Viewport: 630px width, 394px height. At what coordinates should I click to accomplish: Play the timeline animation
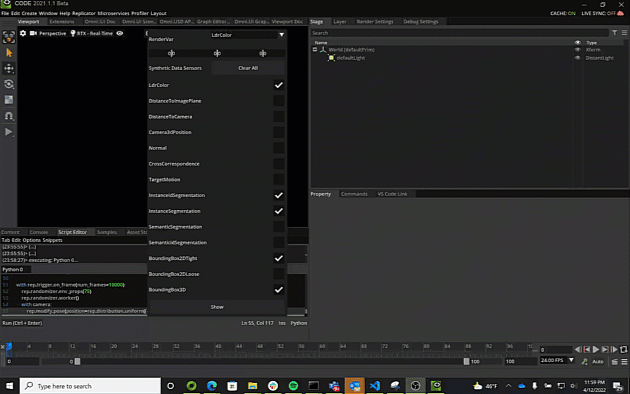[x=596, y=349]
